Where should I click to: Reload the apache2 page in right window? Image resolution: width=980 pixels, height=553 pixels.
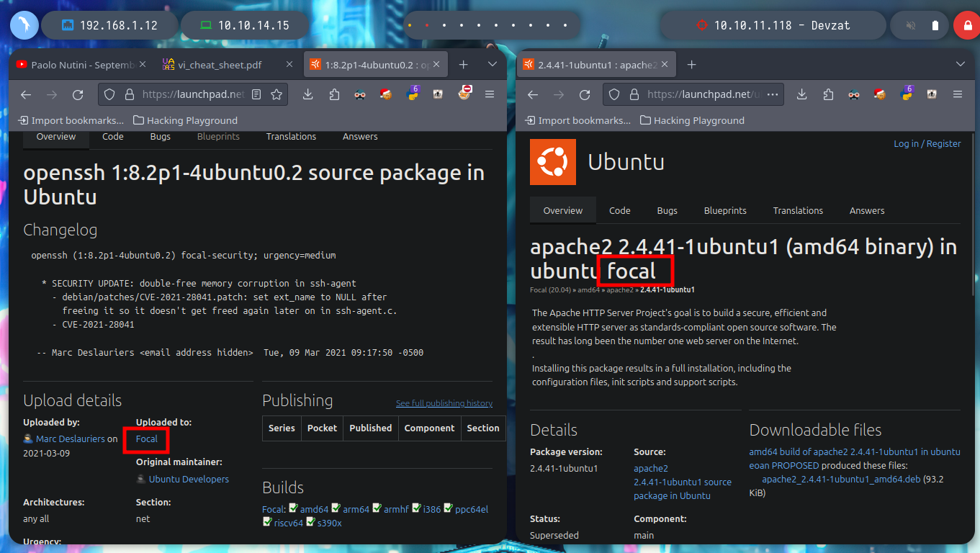585,94
